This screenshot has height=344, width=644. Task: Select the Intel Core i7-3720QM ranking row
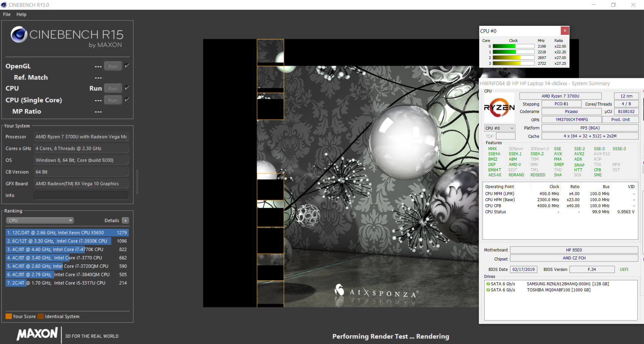67,266
